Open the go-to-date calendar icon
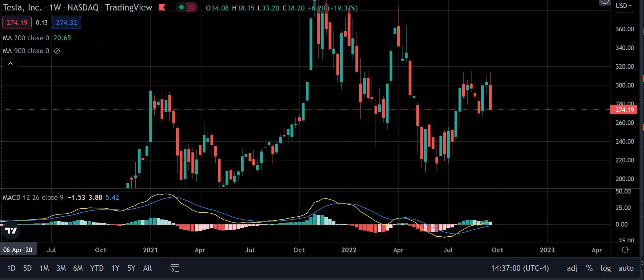644x280 pixels. pyautogui.click(x=175, y=268)
